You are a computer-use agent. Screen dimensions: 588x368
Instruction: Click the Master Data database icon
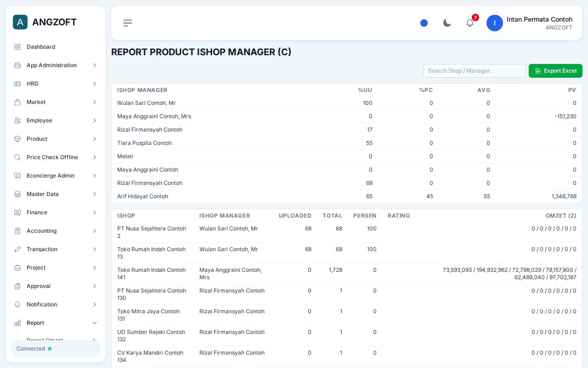(17, 194)
